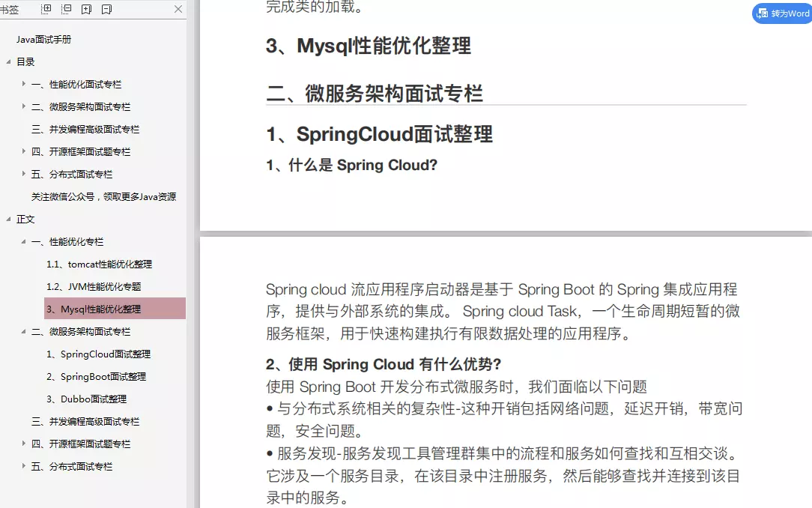Collapse 二、微服务架构面试专栏 under 正文
812x508 pixels.
click(23, 331)
